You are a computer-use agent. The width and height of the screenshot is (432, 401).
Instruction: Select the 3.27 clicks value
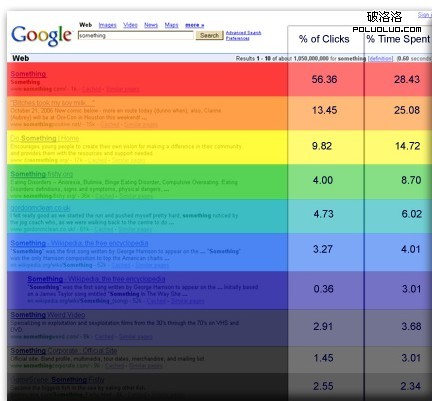pos(323,249)
